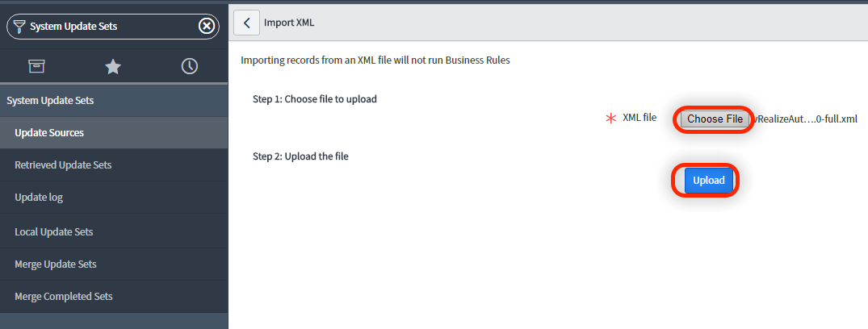The image size is (868, 329).
Task: Select Update log in the navigator
Action: coord(39,198)
